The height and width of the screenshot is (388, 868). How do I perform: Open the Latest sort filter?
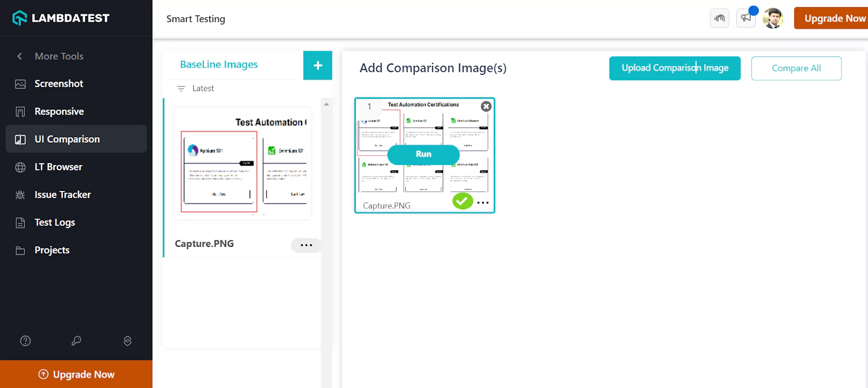pyautogui.click(x=196, y=88)
